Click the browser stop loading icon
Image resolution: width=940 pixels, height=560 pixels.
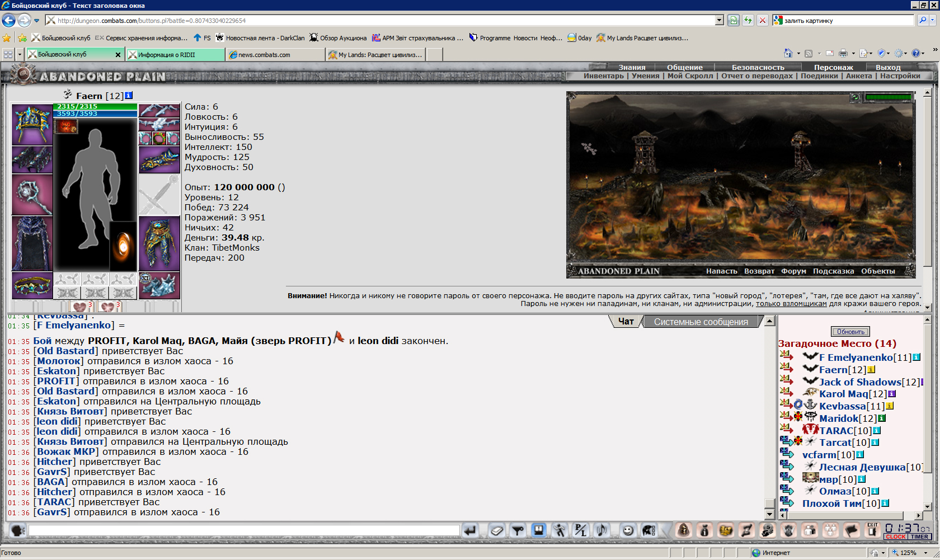point(763,21)
